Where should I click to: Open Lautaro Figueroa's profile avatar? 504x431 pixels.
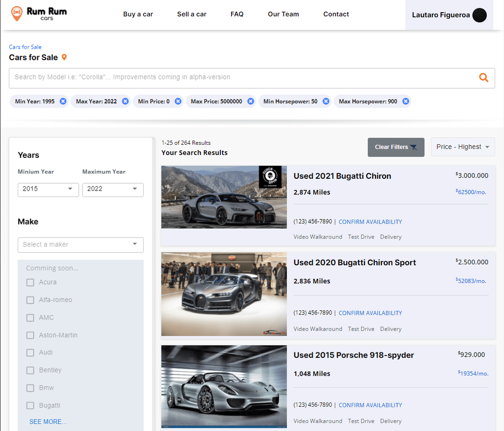[x=479, y=15]
